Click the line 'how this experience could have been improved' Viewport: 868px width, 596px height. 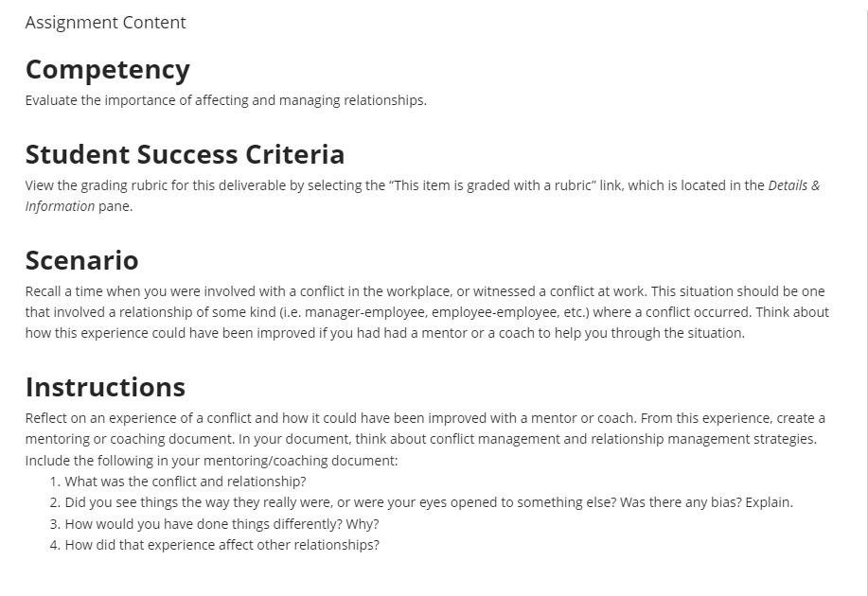click(384, 333)
